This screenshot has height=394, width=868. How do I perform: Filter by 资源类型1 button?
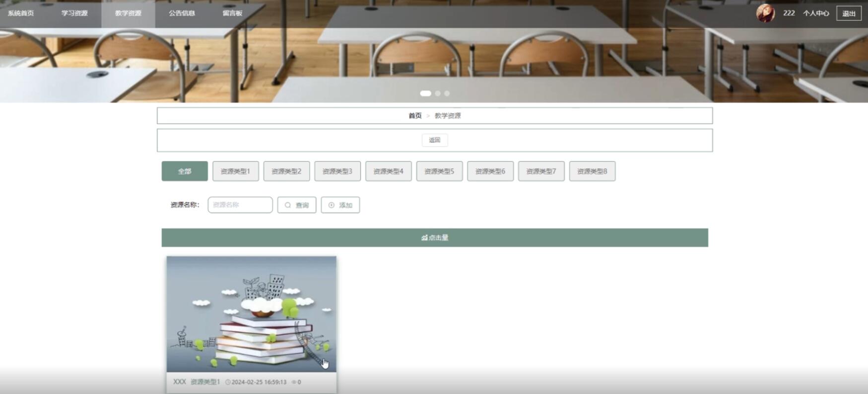236,171
